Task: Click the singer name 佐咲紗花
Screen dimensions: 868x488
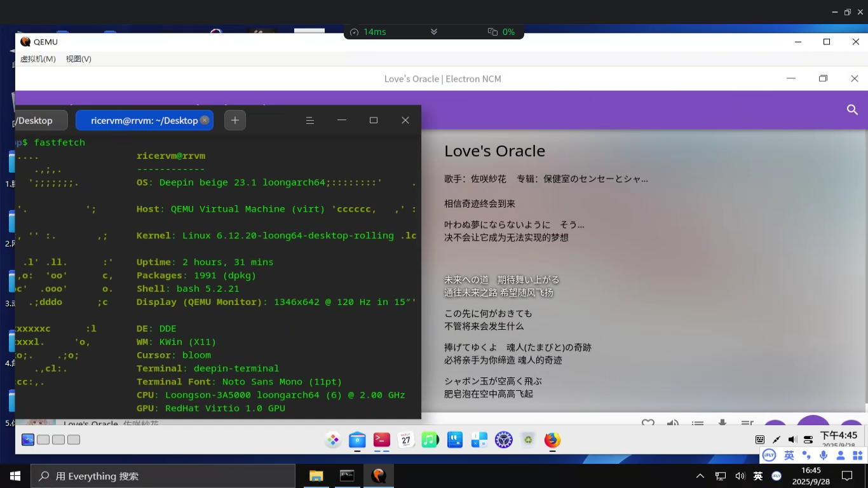Action: pos(489,179)
